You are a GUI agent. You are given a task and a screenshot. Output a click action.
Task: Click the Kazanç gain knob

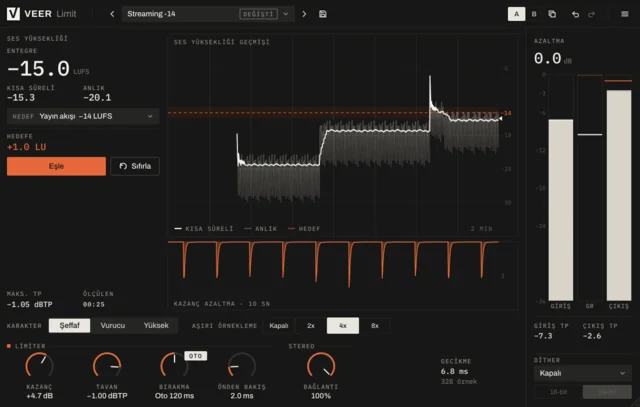[x=39, y=365]
